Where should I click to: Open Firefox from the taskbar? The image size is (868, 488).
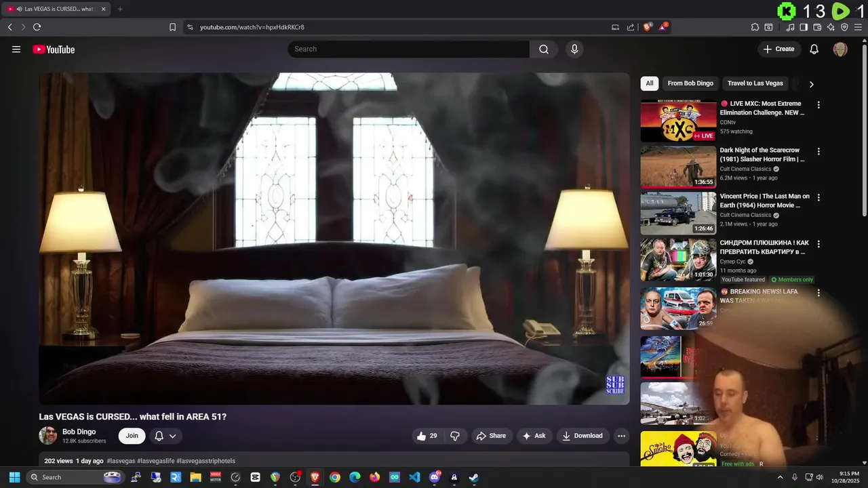pos(375,477)
